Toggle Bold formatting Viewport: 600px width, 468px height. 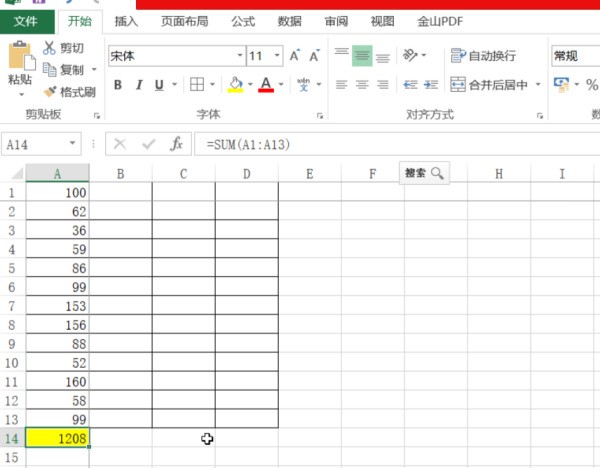pyautogui.click(x=118, y=85)
